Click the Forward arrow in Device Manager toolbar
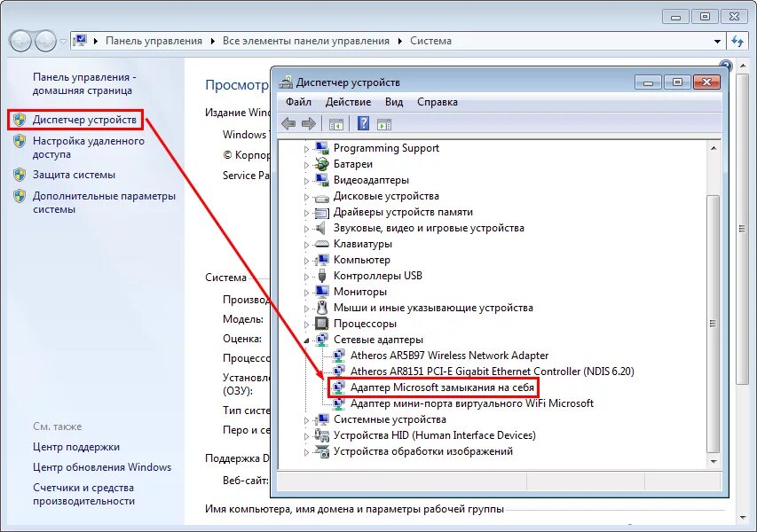Screen dimensions: 757x532 (x=309, y=124)
